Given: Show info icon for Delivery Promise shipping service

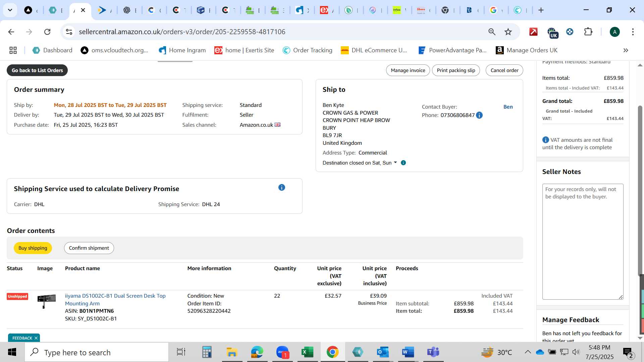Looking at the screenshot, I should 282,187.
